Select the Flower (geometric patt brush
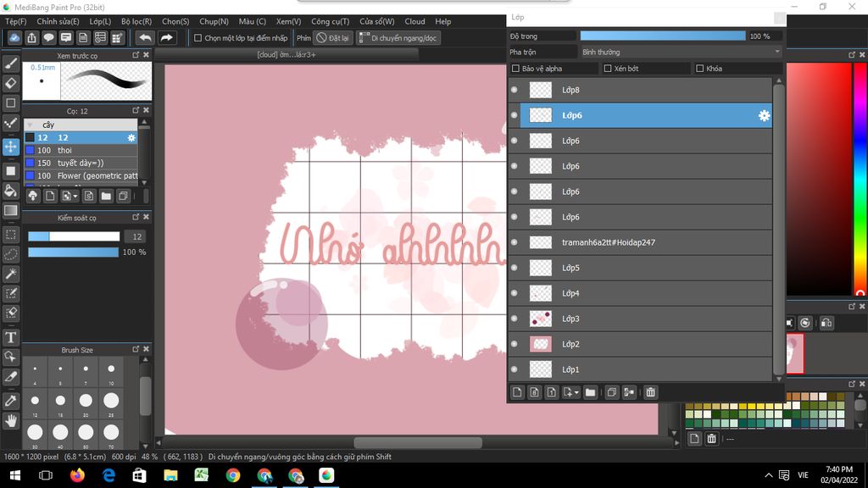 (x=81, y=175)
